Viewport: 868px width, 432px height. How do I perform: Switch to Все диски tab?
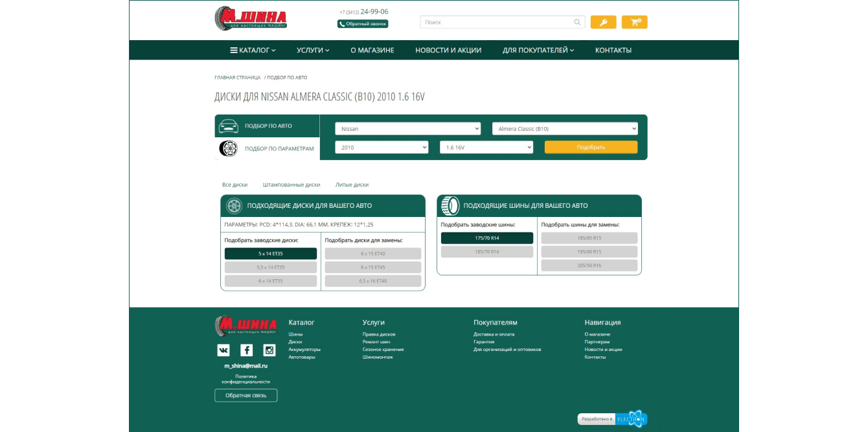(234, 185)
